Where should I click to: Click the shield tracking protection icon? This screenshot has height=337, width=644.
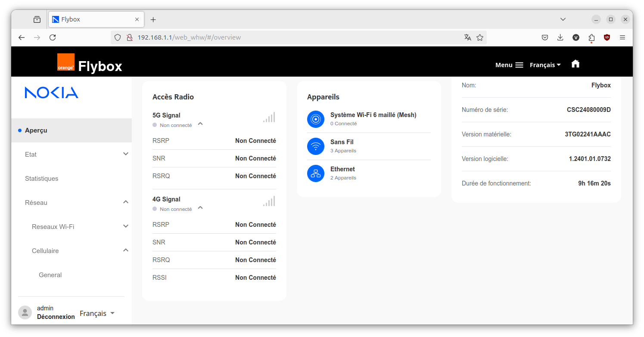118,37
